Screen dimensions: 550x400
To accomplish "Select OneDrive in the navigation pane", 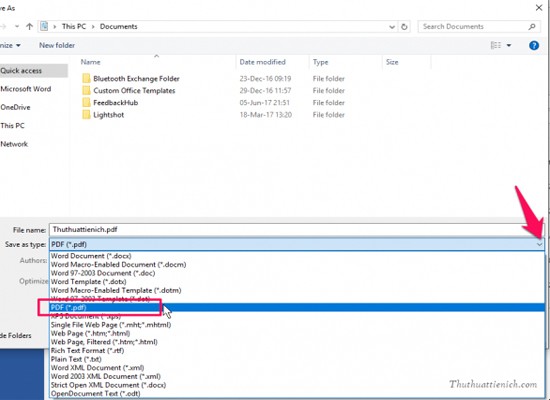I will (15, 107).
